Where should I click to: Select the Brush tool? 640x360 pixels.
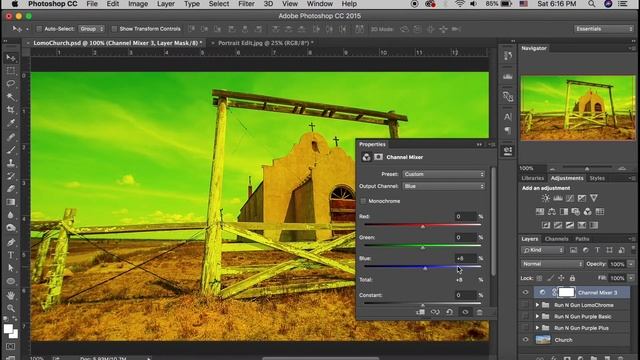[11, 150]
